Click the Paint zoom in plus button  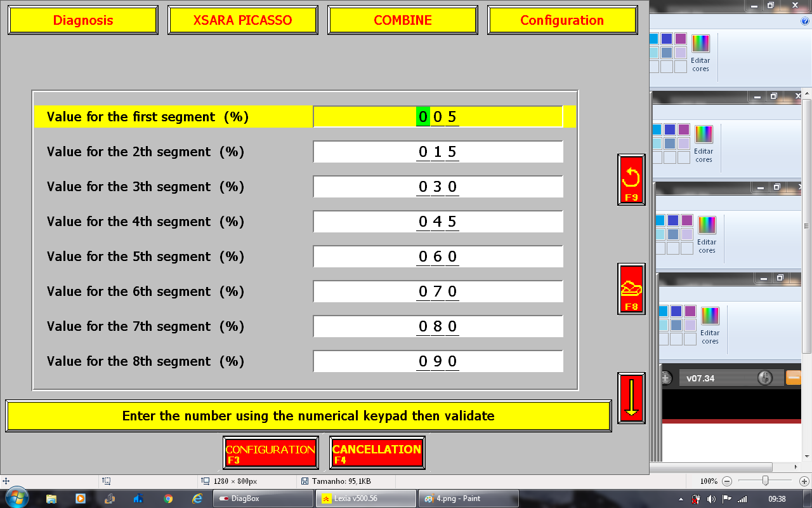pyautogui.click(x=804, y=481)
